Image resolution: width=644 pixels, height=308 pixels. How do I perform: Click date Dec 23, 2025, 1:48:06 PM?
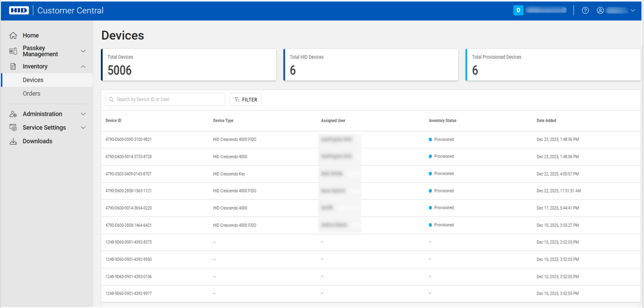558,157
